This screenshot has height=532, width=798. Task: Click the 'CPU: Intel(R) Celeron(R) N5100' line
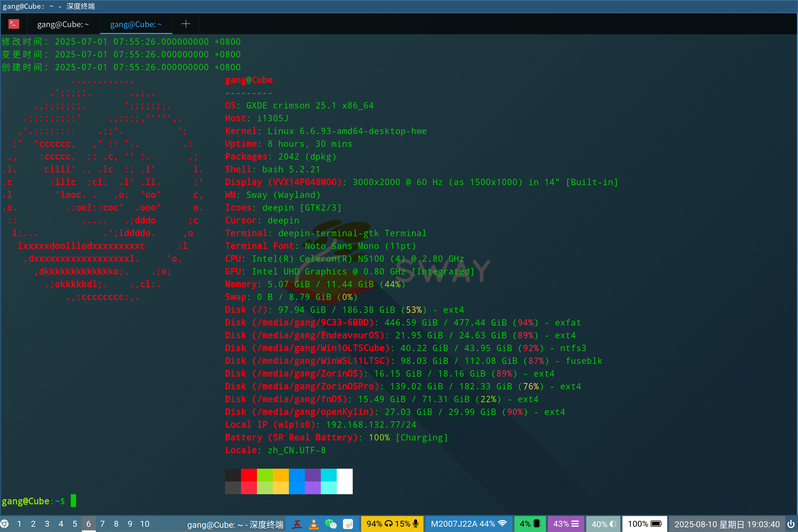(x=344, y=259)
